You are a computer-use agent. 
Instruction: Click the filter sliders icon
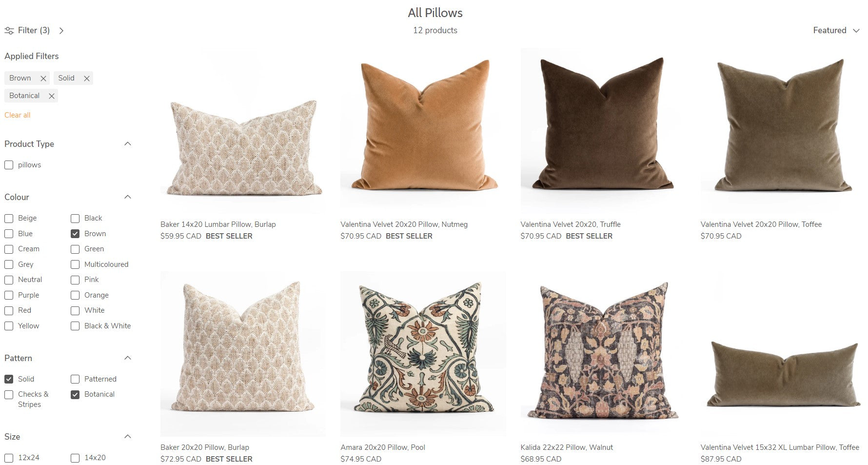click(x=9, y=31)
